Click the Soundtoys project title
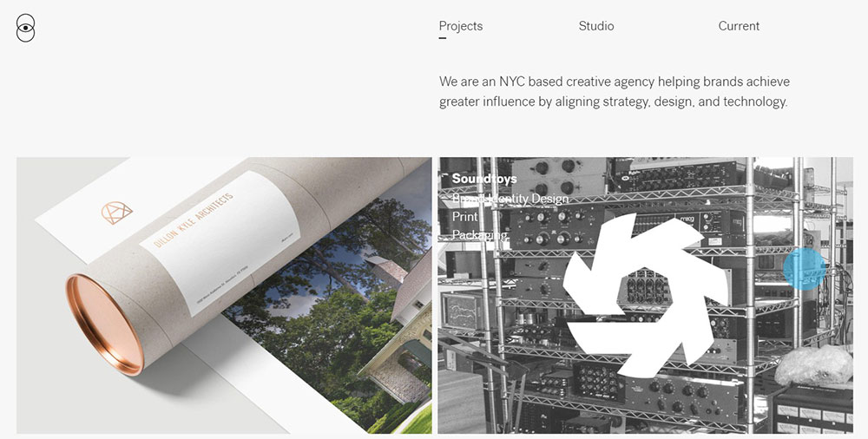868x439 pixels. pyautogui.click(x=484, y=178)
